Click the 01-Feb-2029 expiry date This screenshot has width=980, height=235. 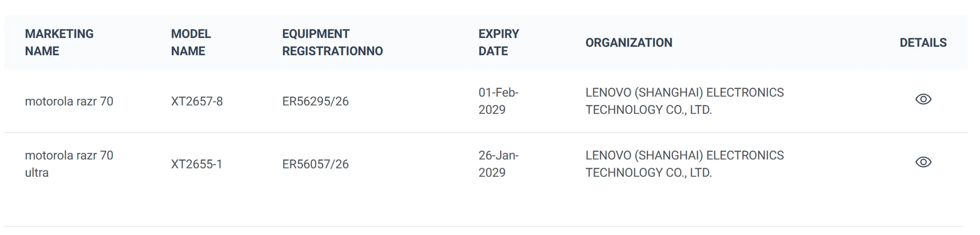pyautogui.click(x=498, y=101)
